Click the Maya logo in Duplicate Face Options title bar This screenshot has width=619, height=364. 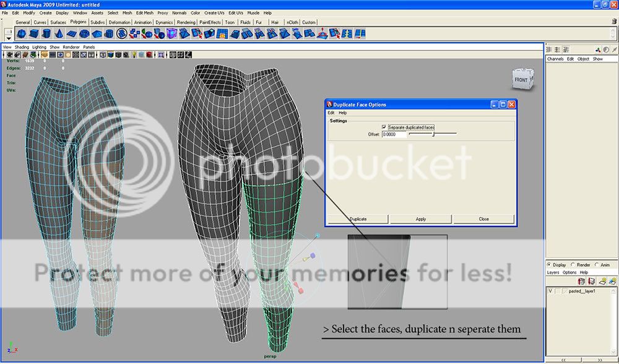329,105
